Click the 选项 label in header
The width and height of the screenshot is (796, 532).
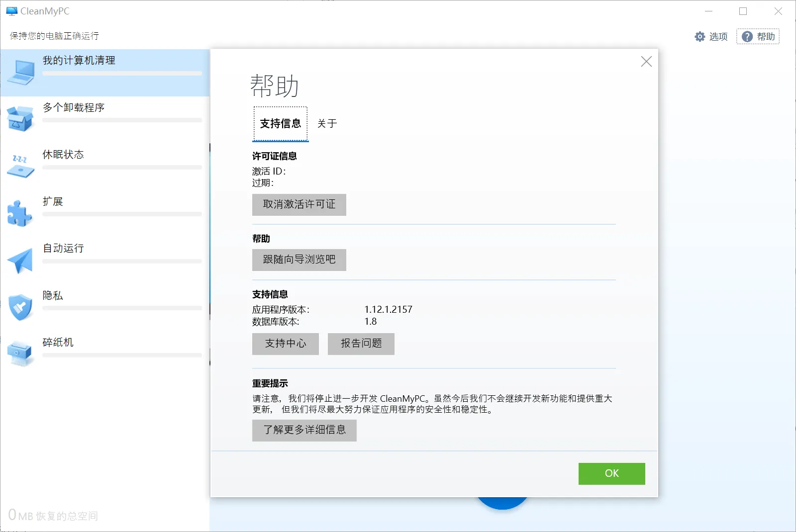(x=718, y=36)
